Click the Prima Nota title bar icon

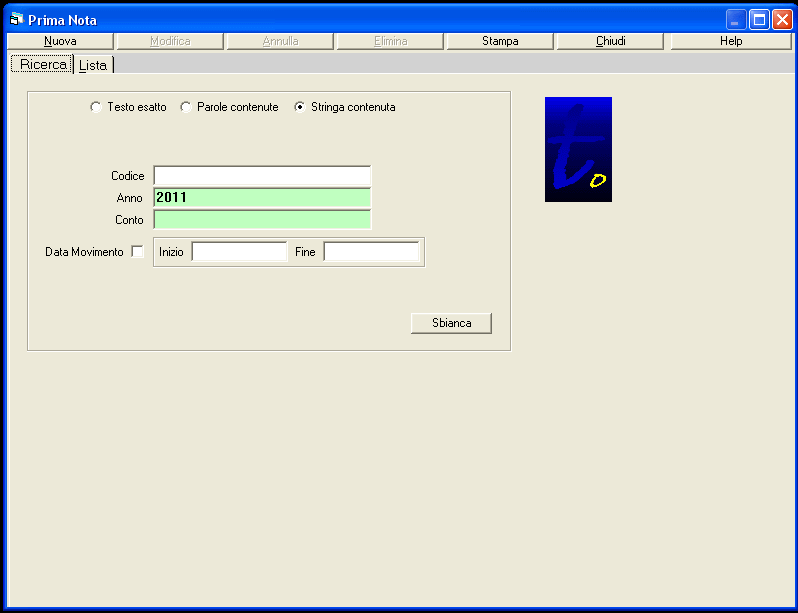point(16,20)
